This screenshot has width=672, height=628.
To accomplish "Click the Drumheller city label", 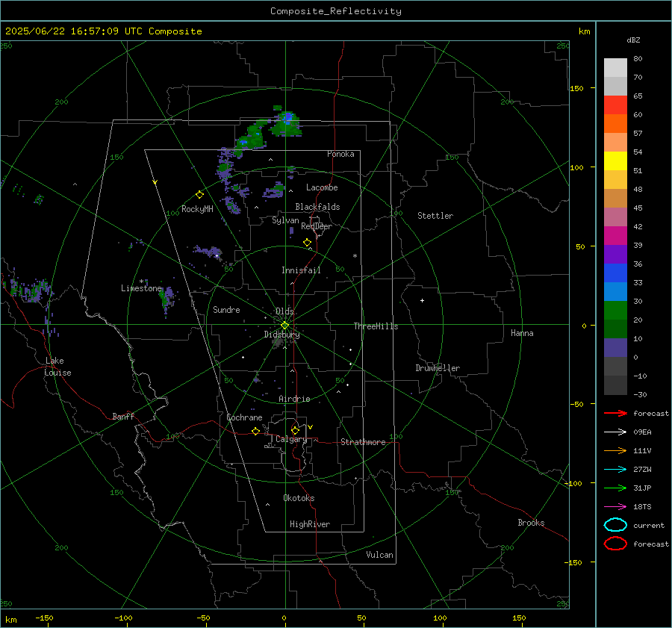I will (x=438, y=368).
